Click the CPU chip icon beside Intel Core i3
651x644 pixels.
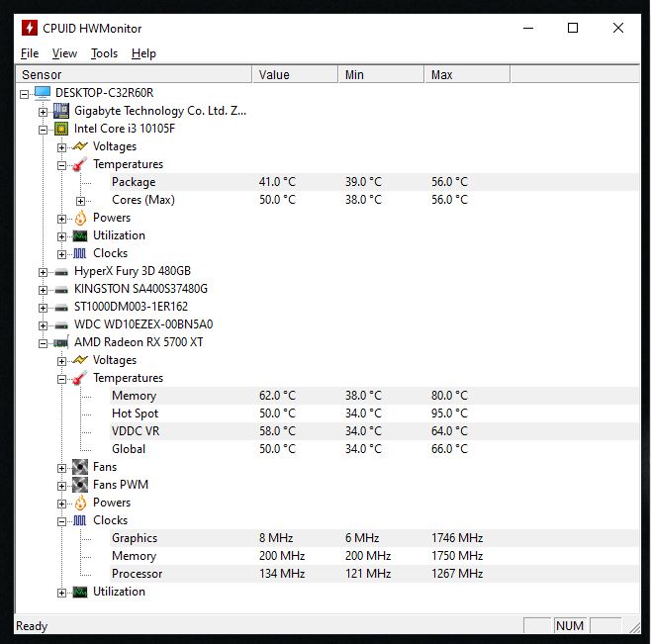pyautogui.click(x=61, y=130)
